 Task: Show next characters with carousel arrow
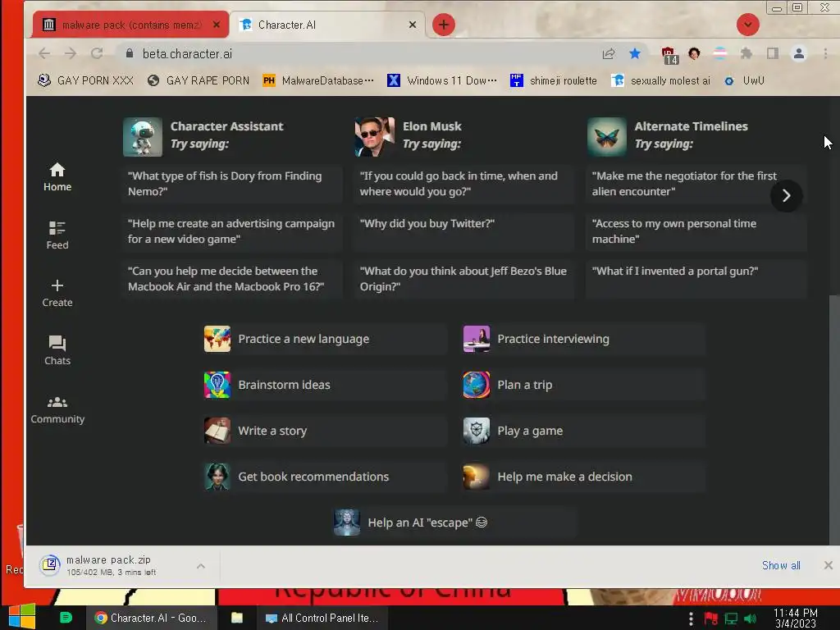[x=786, y=196]
